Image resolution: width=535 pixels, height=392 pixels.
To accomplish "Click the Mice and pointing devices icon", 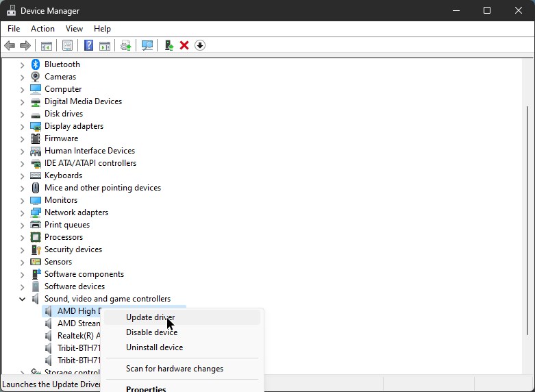I will 36,188.
